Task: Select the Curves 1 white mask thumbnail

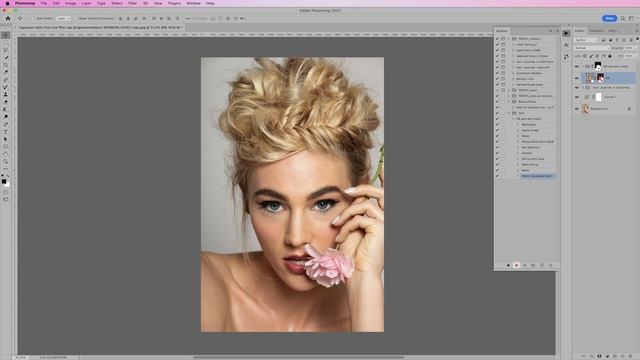Action: click(598, 97)
